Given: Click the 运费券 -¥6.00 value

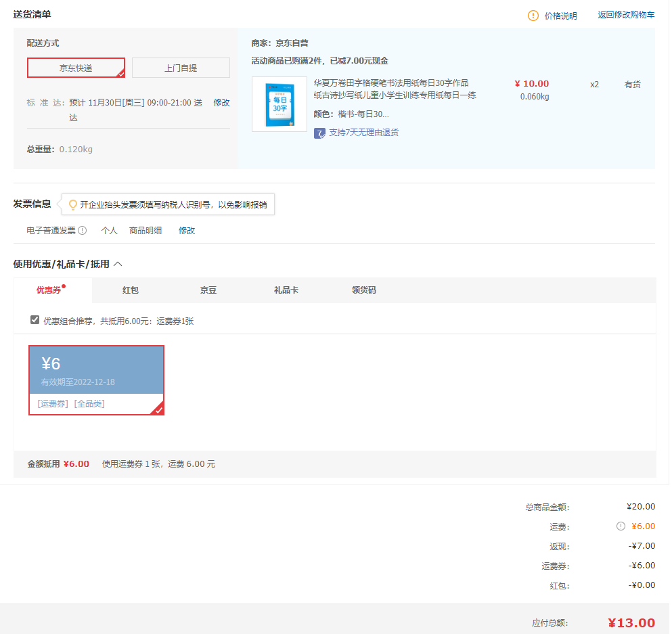Looking at the screenshot, I should 642,566.
